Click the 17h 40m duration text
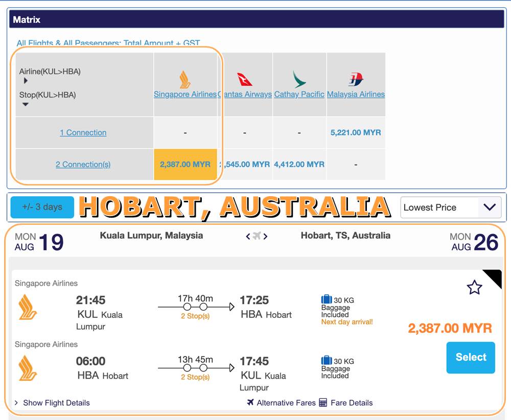Viewport: 511px width, 420px height. 195,298
